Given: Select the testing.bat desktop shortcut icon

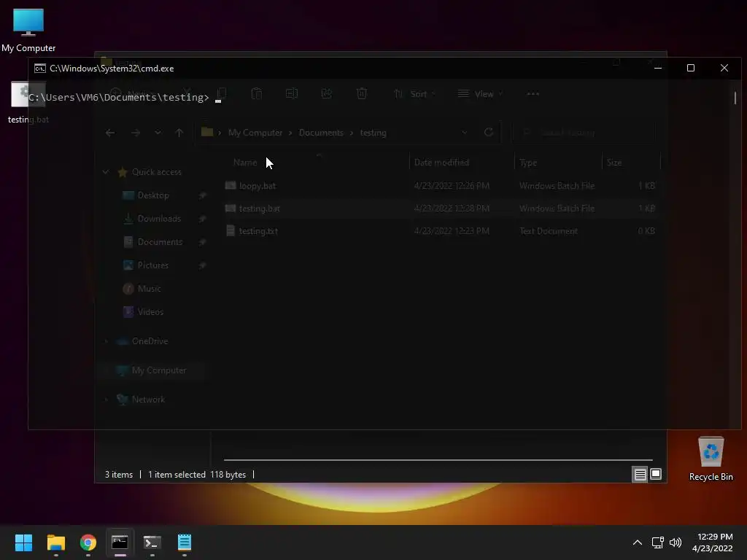Looking at the screenshot, I should [x=28, y=102].
